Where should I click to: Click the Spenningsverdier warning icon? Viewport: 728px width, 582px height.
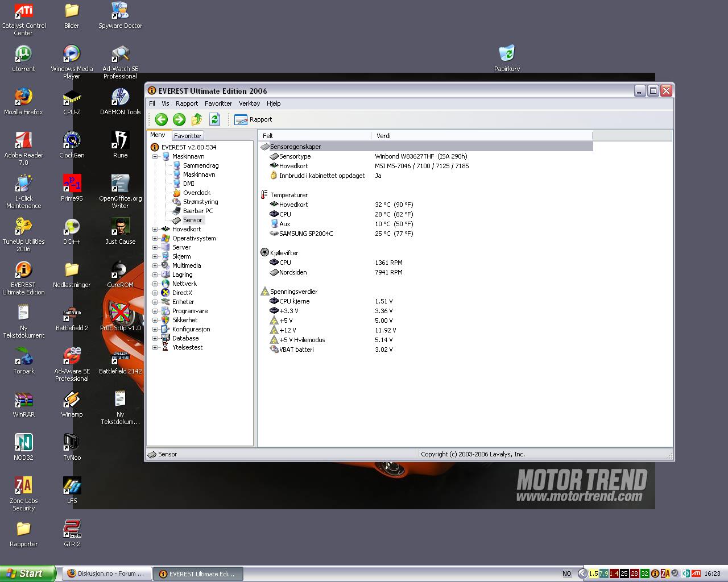(x=264, y=292)
